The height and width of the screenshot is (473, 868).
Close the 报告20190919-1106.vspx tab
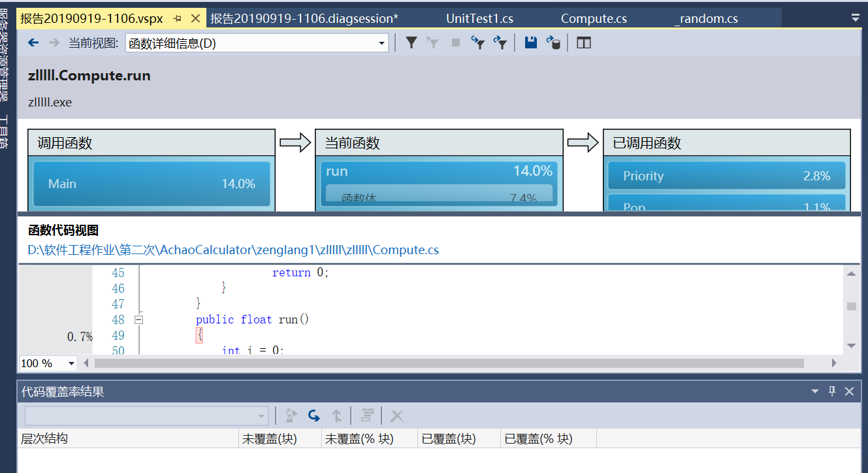[195, 19]
